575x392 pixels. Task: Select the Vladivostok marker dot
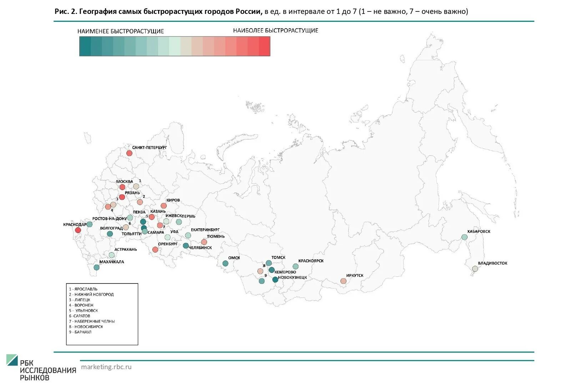tap(475, 269)
